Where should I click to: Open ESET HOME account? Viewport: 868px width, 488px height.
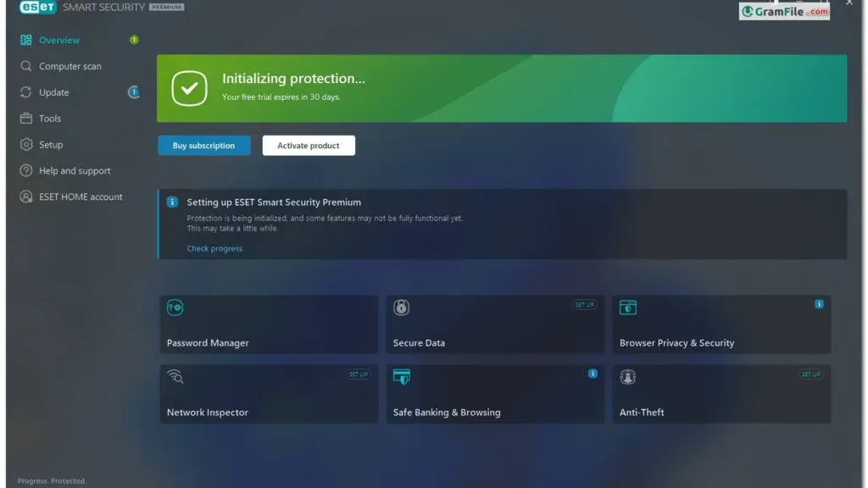(81, 197)
